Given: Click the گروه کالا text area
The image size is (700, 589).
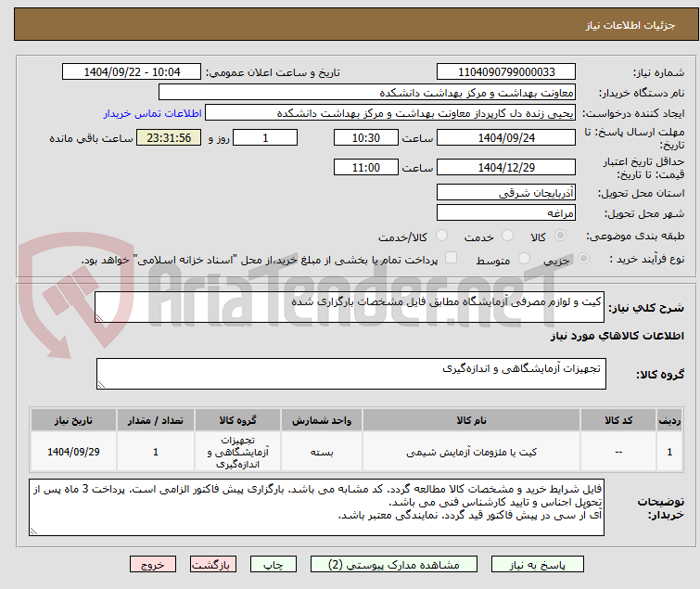Looking at the screenshot, I should tap(350, 374).
